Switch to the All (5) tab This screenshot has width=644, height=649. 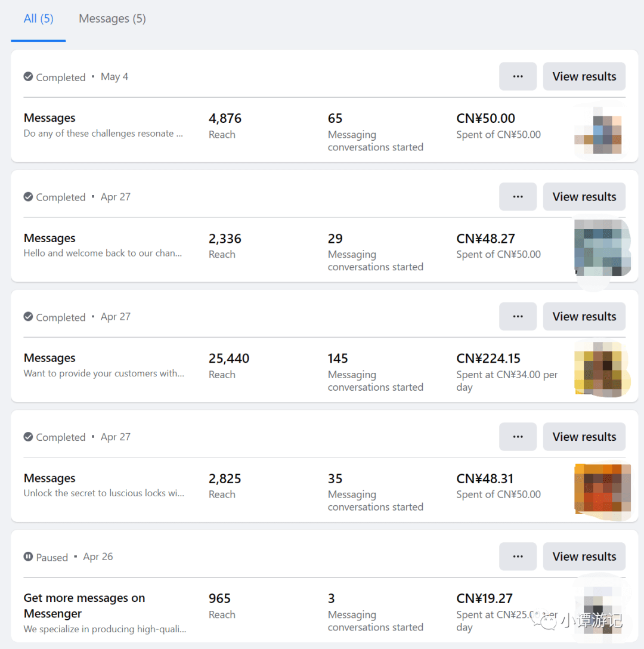(39, 18)
